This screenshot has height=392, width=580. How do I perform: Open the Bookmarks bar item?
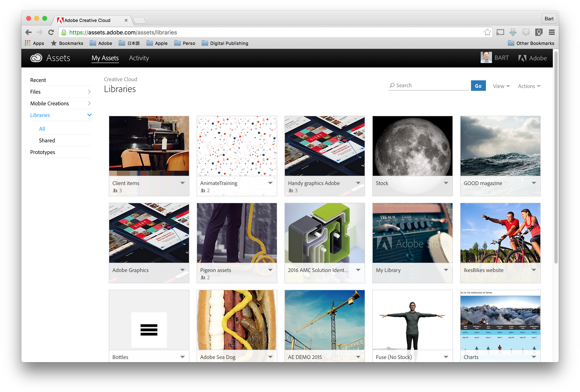[67, 43]
